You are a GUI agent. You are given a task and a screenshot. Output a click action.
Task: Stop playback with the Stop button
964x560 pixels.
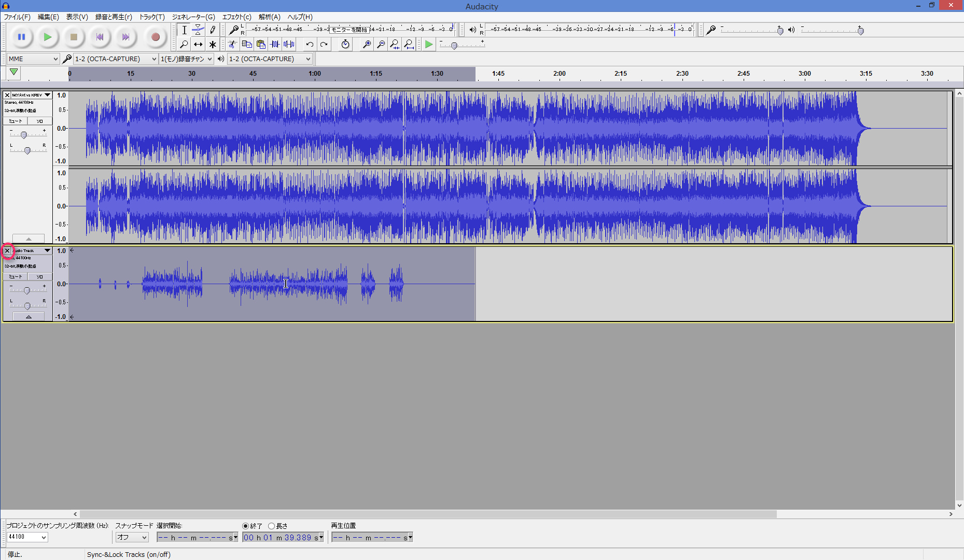(x=74, y=37)
